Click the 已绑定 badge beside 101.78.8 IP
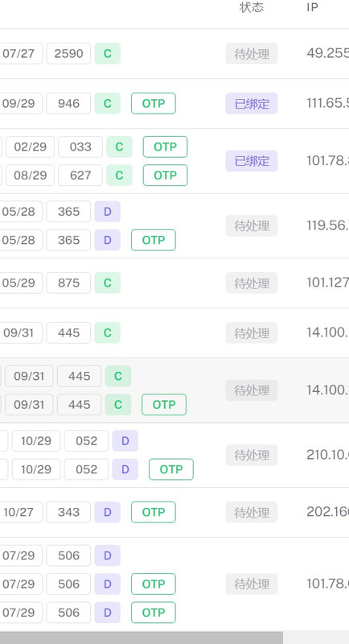 (252, 160)
